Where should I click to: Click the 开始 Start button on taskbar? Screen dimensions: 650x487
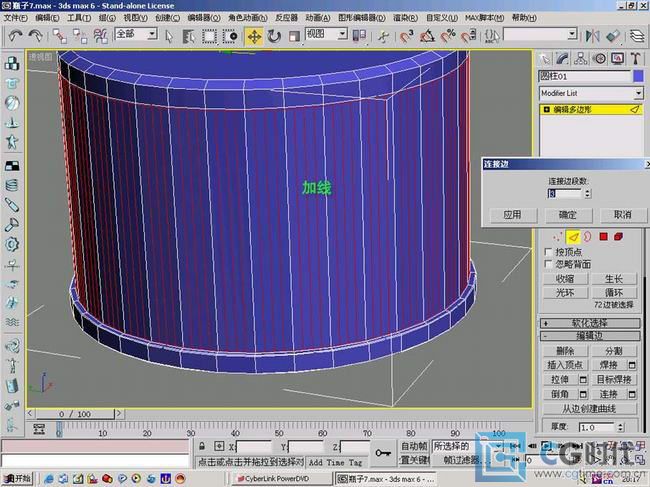18,479
